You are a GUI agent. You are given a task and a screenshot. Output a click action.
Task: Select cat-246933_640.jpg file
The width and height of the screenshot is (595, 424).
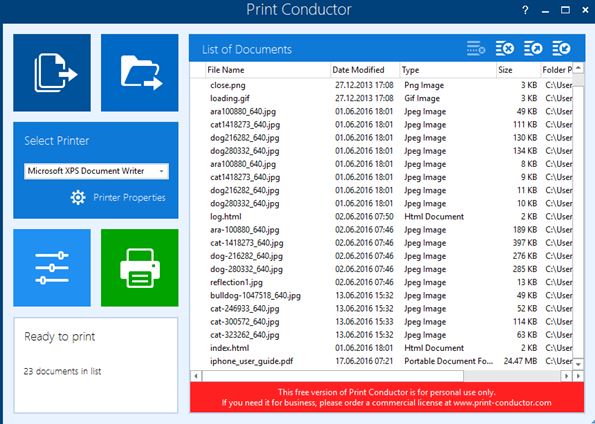point(381,309)
